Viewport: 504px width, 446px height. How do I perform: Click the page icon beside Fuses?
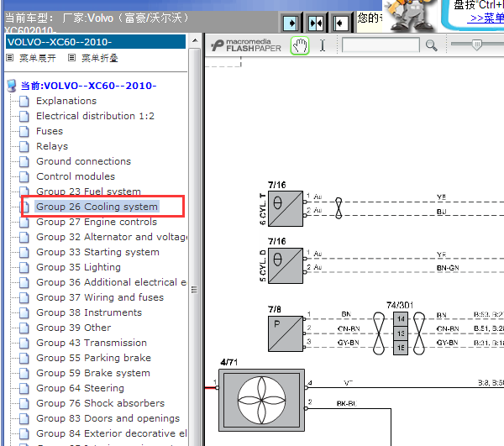click(x=24, y=131)
